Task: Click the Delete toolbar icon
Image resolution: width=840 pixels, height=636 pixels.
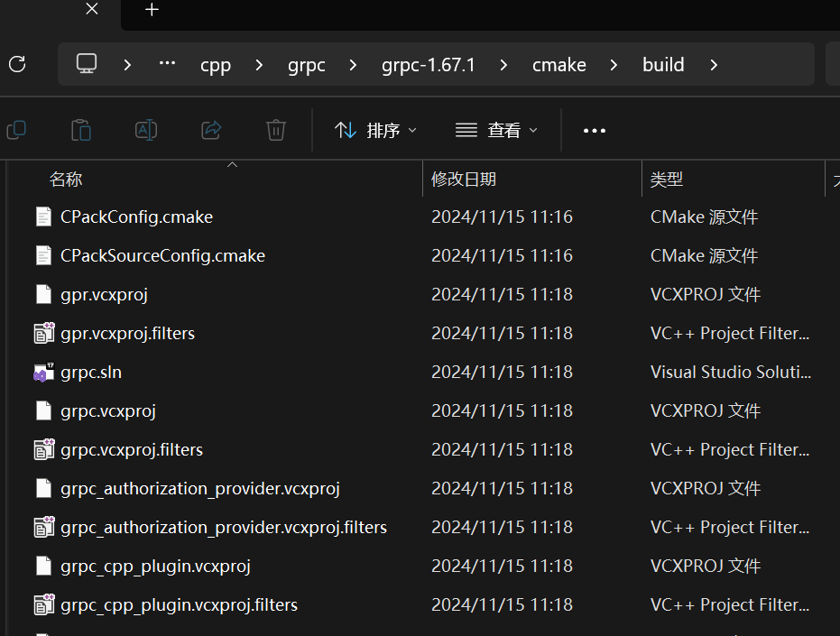Action: point(275,130)
